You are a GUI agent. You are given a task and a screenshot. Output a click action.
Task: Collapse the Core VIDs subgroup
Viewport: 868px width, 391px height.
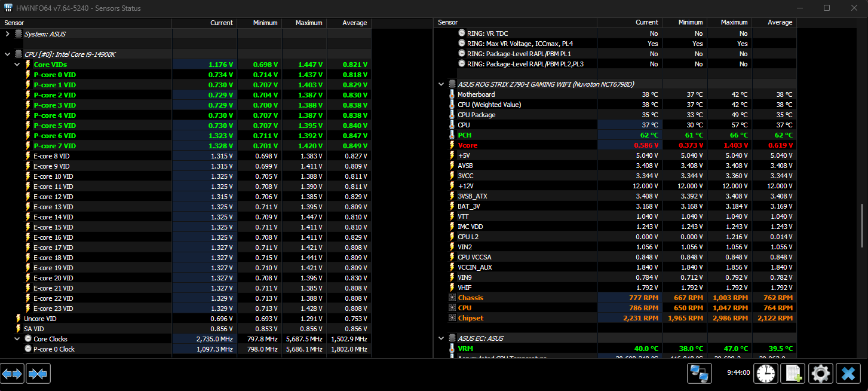pyautogui.click(x=17, y=65)
